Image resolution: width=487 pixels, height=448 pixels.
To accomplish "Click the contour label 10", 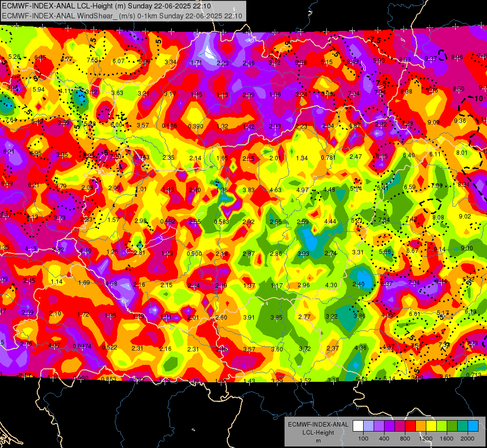I will click(x=479, y=99).
